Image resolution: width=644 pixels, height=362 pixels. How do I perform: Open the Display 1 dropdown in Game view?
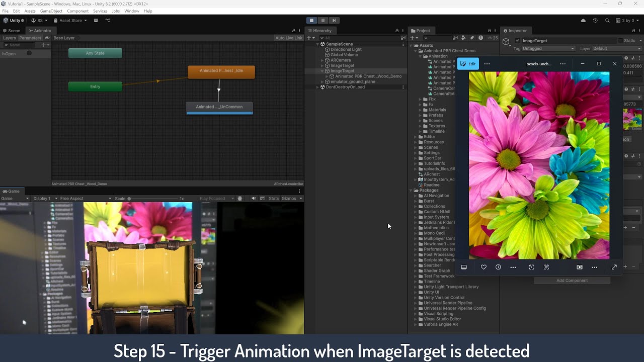pos(45,199)
